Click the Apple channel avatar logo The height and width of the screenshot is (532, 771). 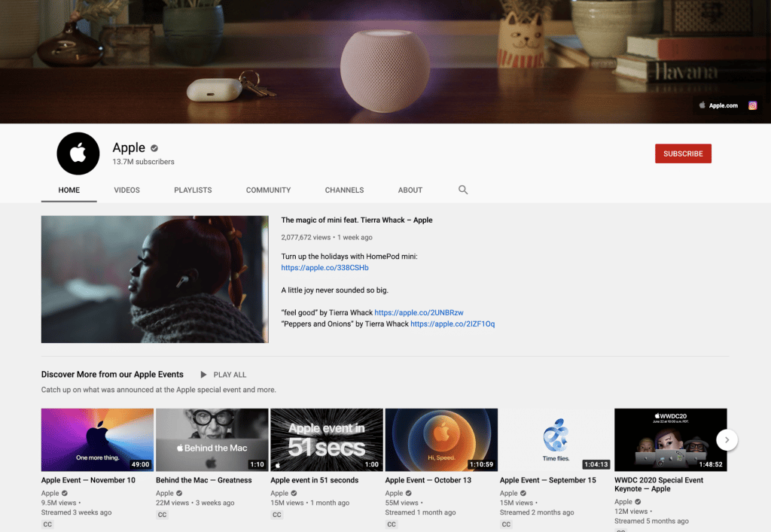tap(78, 154)
